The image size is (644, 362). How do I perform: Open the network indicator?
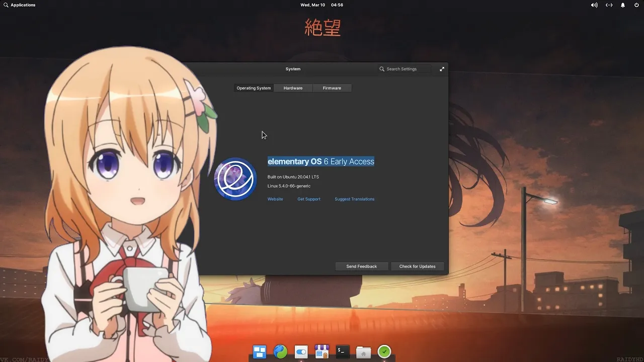609,5
